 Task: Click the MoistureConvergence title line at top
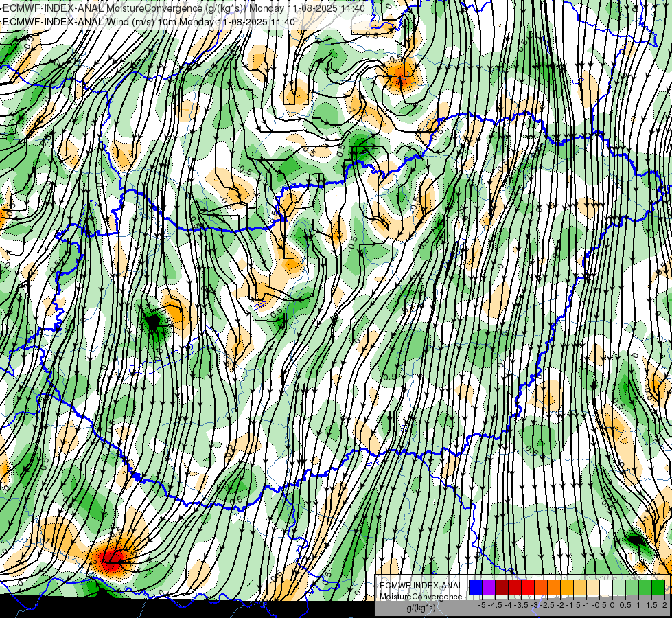184,8
